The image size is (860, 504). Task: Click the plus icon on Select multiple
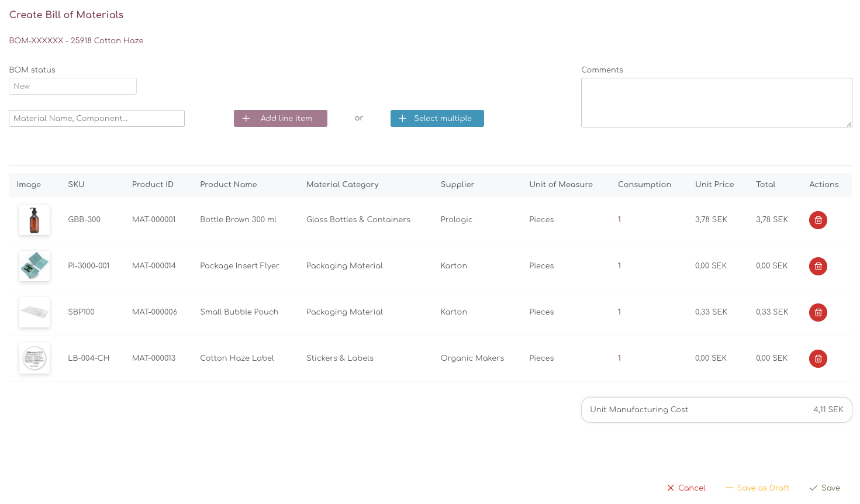[402, 118]
